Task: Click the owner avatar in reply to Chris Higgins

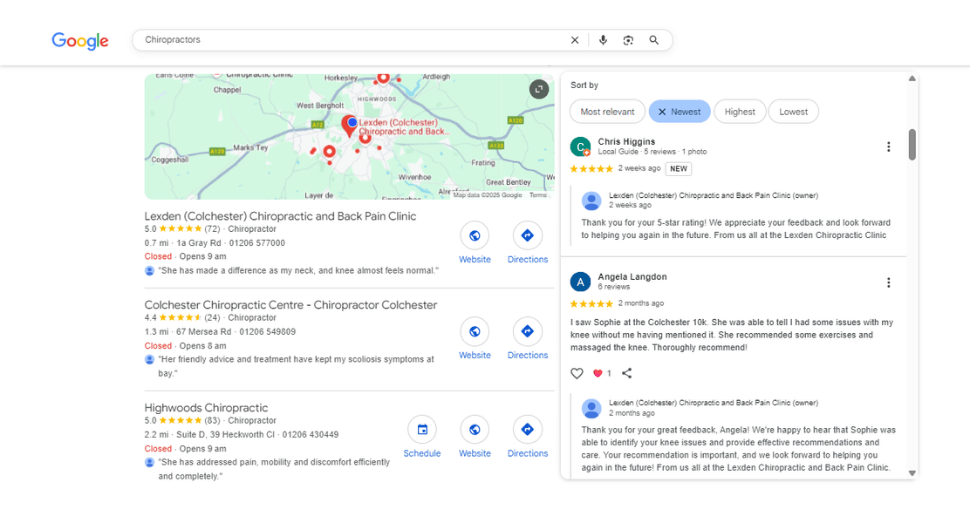Action: [x=591, y=200]
